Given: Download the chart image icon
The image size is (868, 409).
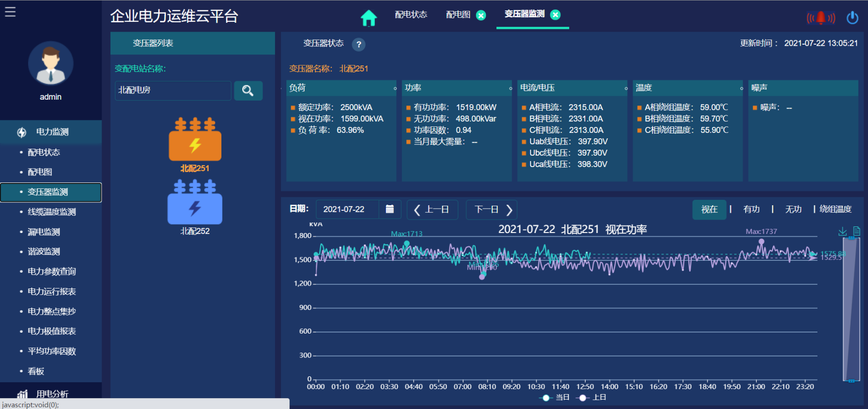Looking at the screenshot, I should click(842, 231).
